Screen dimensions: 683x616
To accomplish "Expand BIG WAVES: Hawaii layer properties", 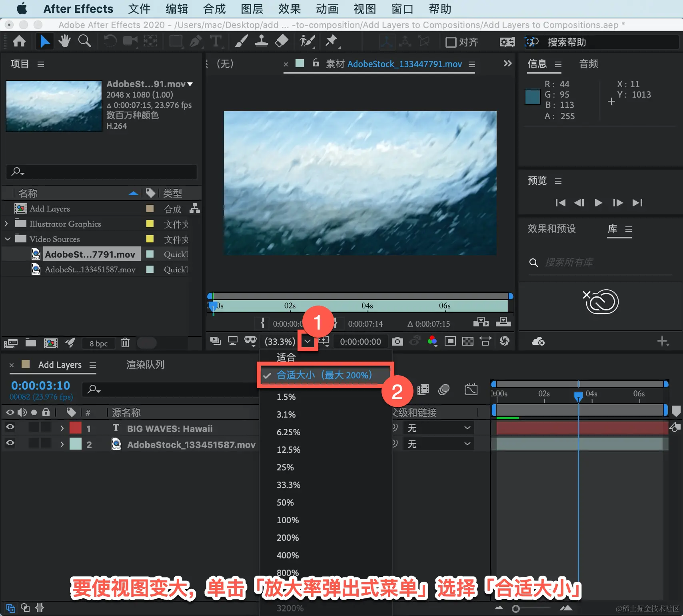I will (62, 428).
